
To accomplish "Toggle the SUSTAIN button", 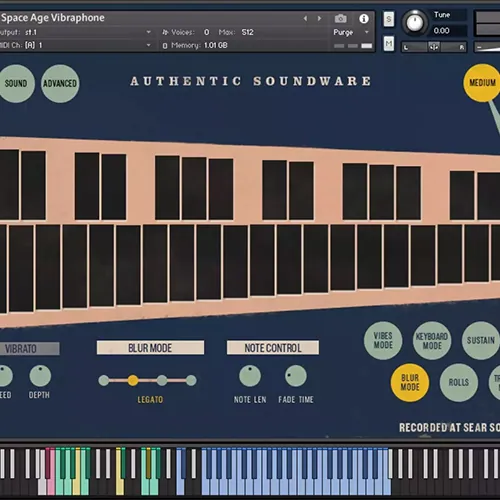I will coord(480,340).
